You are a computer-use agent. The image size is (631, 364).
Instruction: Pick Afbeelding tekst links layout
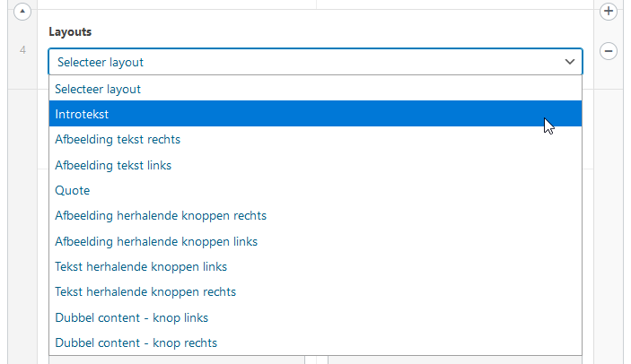pos(316,165)
